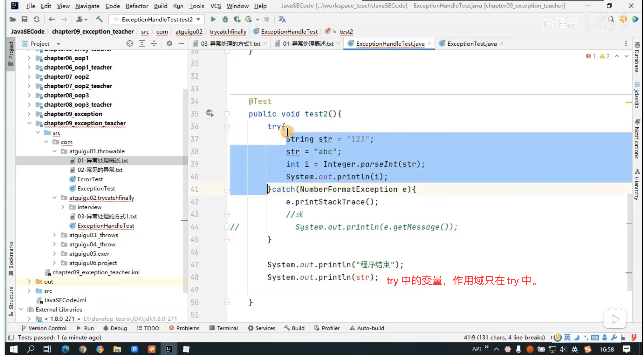Viewport: 644px width, 355px height.
Task: Switch to the ExceptionTest.java tab
Action: pos(472,44)
